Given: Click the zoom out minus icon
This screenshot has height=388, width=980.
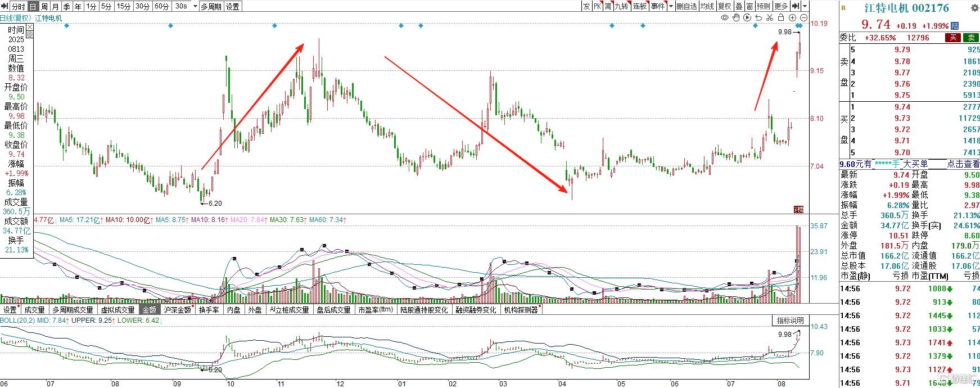Looking at the screenshot, I should (x=803, y=18).
